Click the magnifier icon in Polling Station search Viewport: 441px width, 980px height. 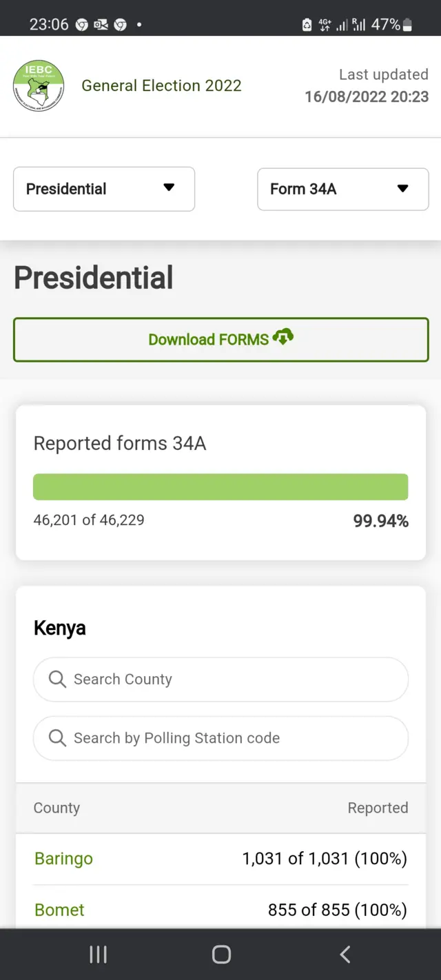[x=57, y=738]
